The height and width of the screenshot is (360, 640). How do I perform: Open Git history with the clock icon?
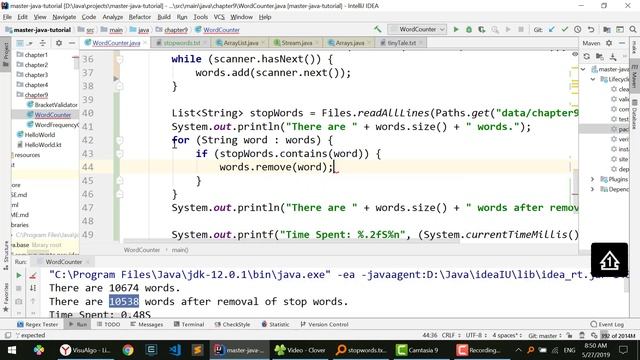[x=578, y=29]
